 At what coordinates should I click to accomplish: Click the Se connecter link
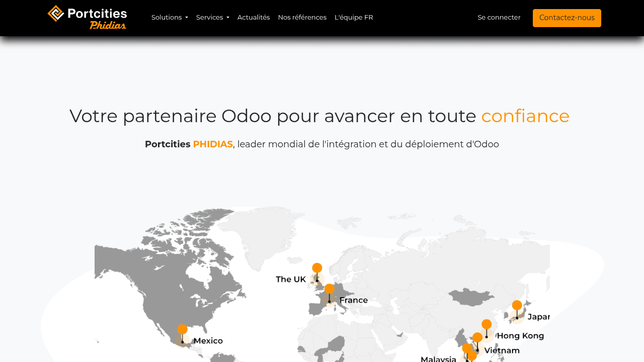[x=499, y=18]
